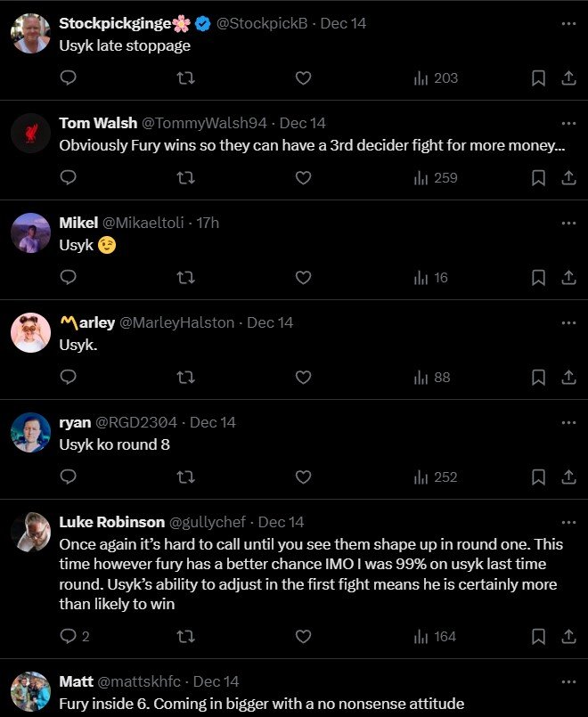The width and height of the screenshot is (588, 717).
Task: Share ryan's "Usyk ko round 8" tweet
Action: [568, 477]
